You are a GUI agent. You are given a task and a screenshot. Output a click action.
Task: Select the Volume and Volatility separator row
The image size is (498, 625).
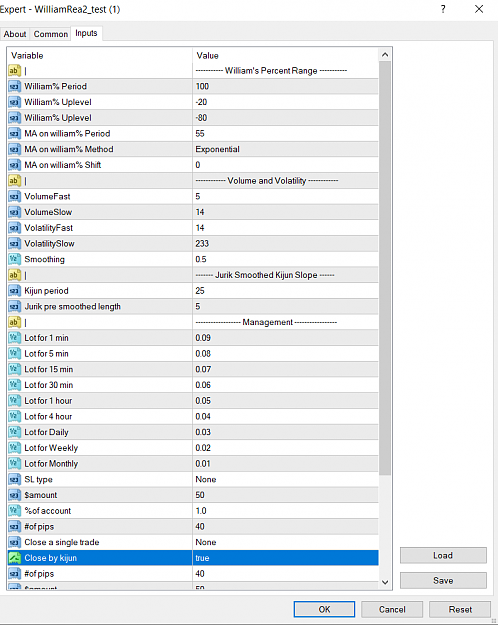pyautogui.click(x=193, y=181)
